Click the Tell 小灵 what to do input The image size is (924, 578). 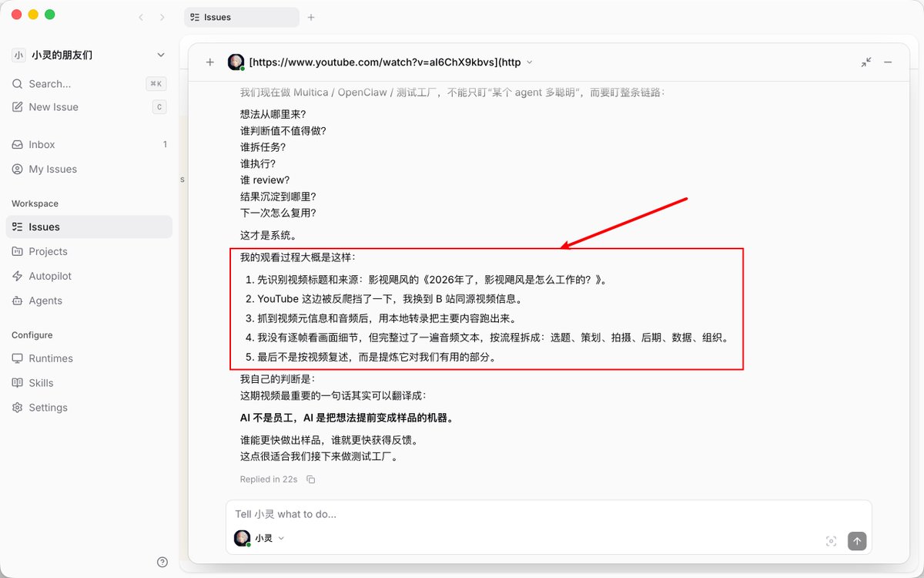point(548,514)
